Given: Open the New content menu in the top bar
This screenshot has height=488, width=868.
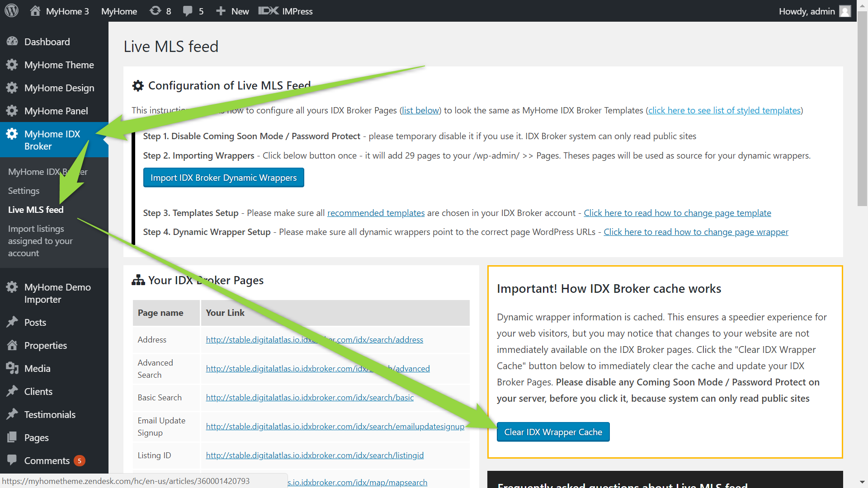Looking at the screenshot, I should [x=233, y=11].
